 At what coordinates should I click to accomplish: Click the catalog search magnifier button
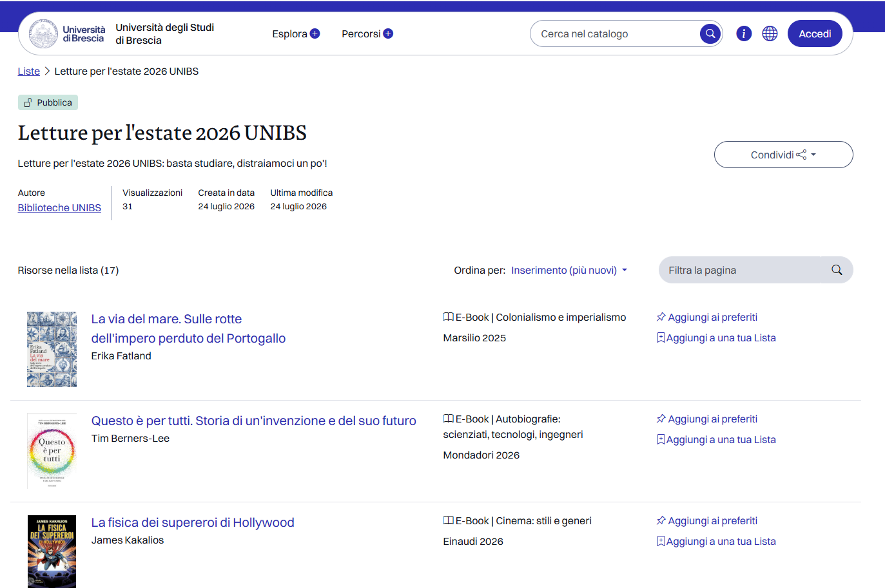(x=710, y=33)
